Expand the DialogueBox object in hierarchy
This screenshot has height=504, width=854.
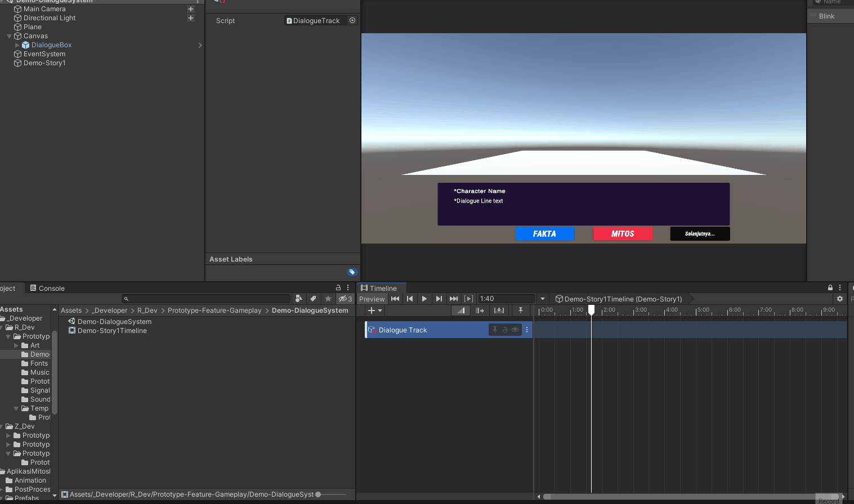[17, 45]
